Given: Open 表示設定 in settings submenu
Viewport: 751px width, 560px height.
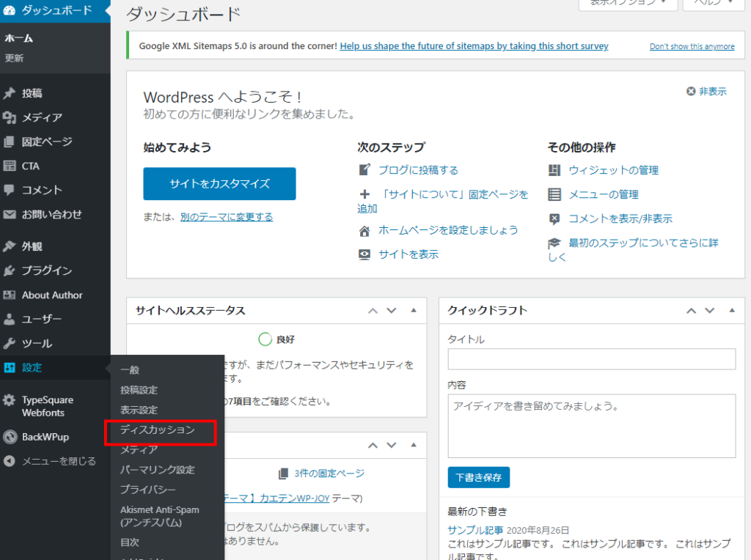Looking at the screenshot, I should click(139, 410).
